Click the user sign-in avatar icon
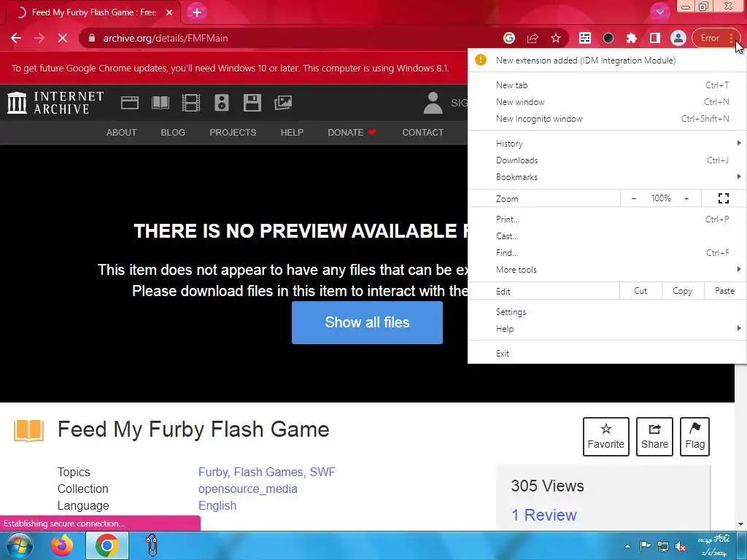Screen dimensions: 747x560 click(433, 103)
